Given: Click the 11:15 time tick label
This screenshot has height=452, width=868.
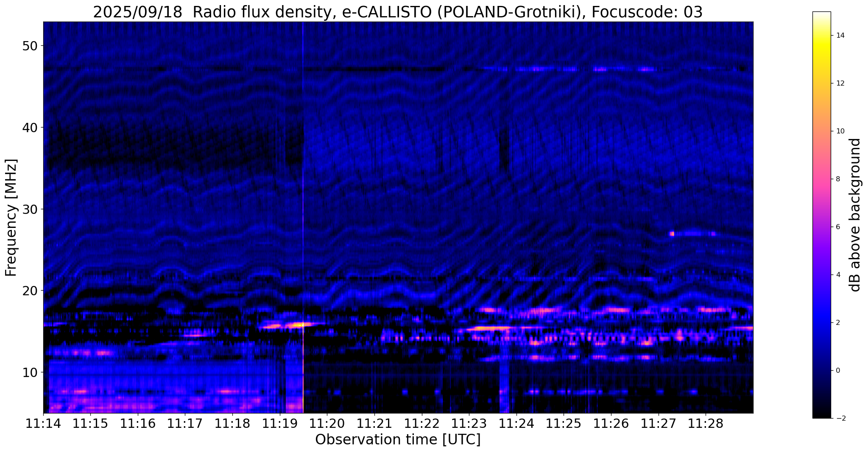Looking at the screenshot, I should 90,424.
